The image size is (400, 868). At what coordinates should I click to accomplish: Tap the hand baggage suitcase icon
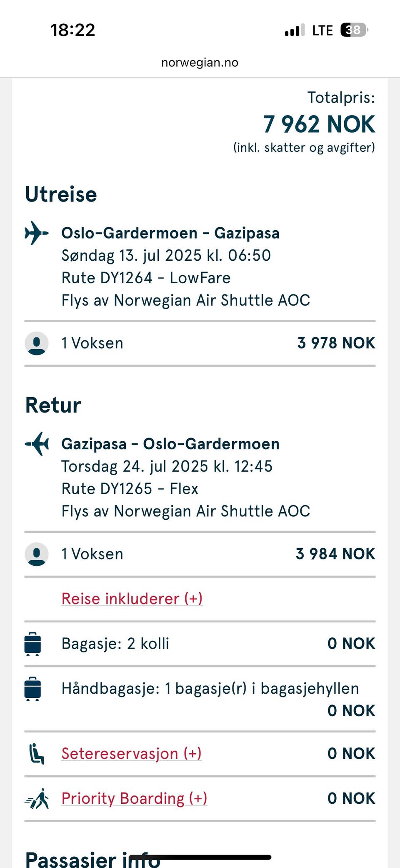point(33,688)
